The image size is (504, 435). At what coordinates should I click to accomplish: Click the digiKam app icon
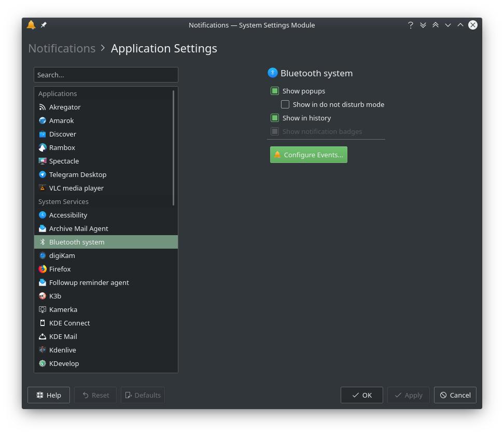click(x=43, y=256)
